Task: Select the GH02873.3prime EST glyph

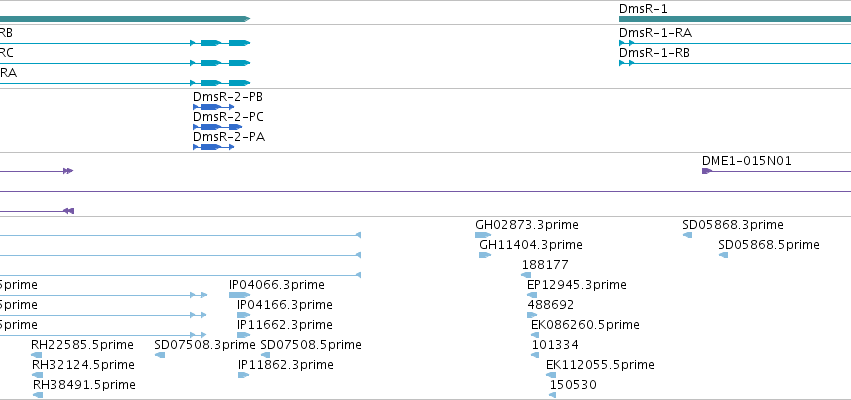Action: (482, 235)
